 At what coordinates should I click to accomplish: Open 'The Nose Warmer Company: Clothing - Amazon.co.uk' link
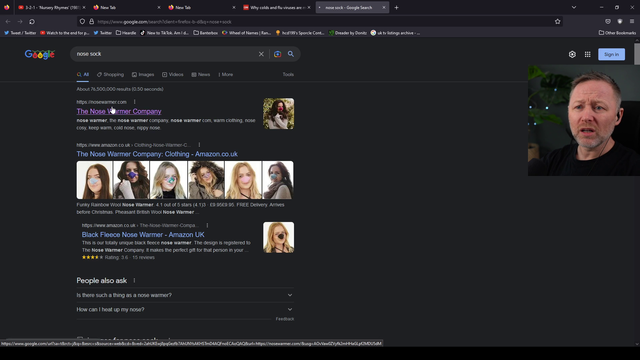coord(157,154)
